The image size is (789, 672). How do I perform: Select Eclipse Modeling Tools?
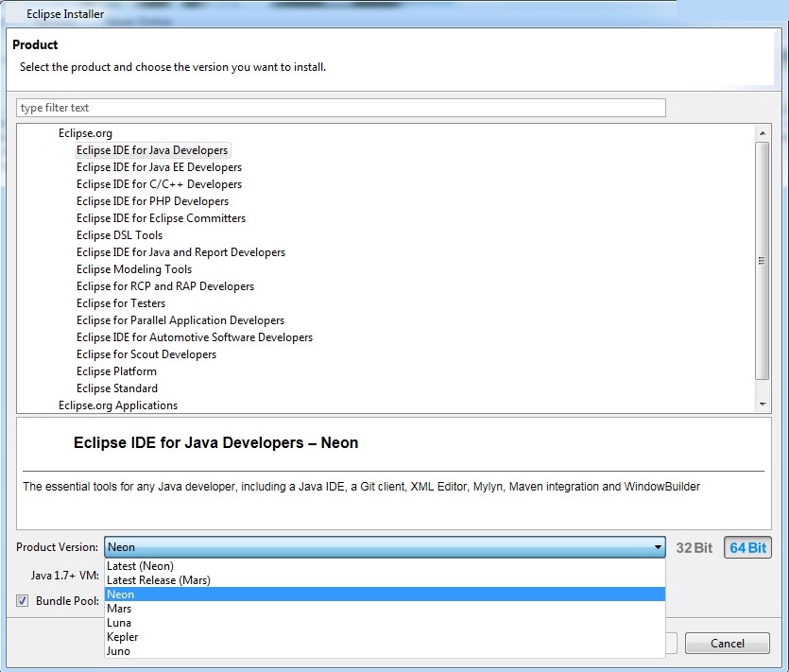pos(134,269)
